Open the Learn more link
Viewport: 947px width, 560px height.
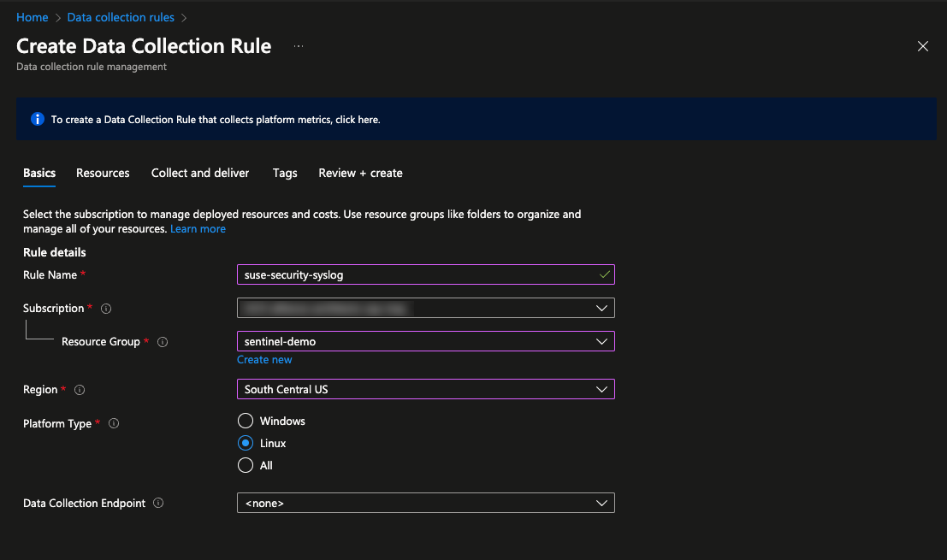tap(198, 228)
